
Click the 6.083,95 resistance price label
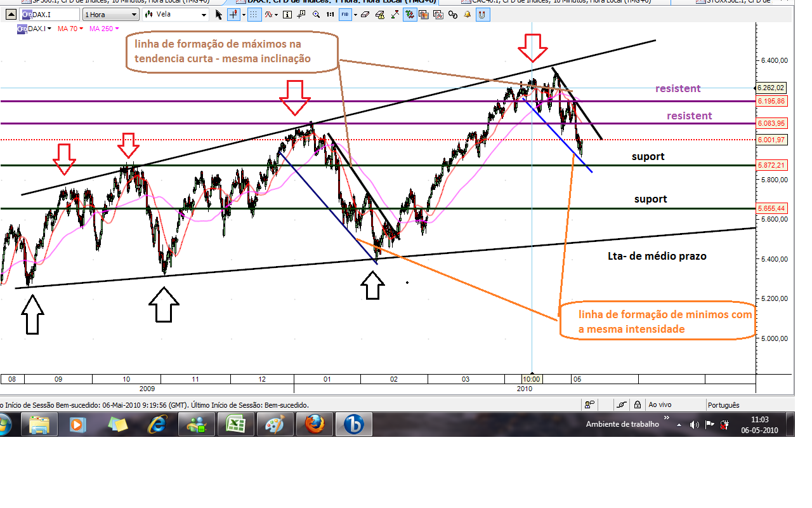click(771, 124)
